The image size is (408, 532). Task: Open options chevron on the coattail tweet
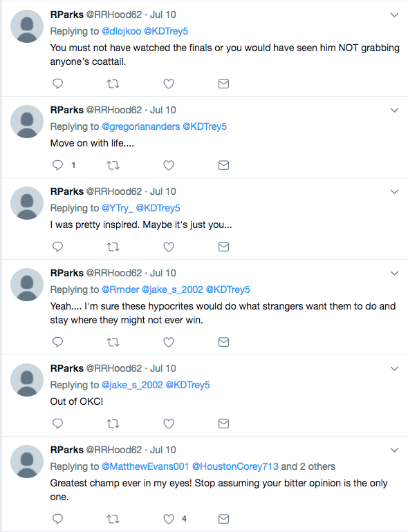pos(394,15)
